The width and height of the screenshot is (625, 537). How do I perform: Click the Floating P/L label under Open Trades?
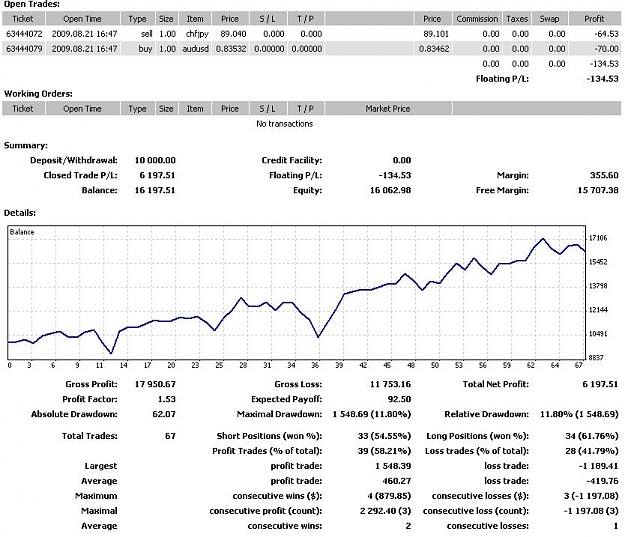click(502, 79)
